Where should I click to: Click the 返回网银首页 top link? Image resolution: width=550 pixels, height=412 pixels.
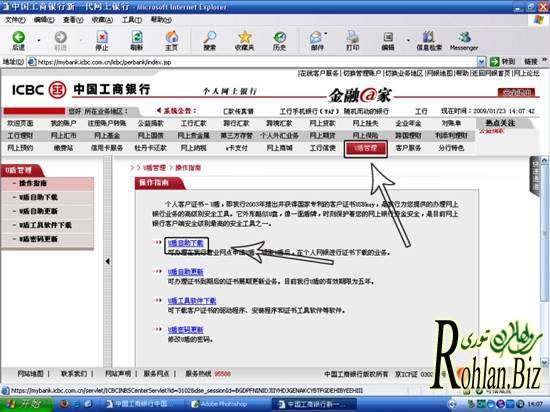[x=491, y=73]
